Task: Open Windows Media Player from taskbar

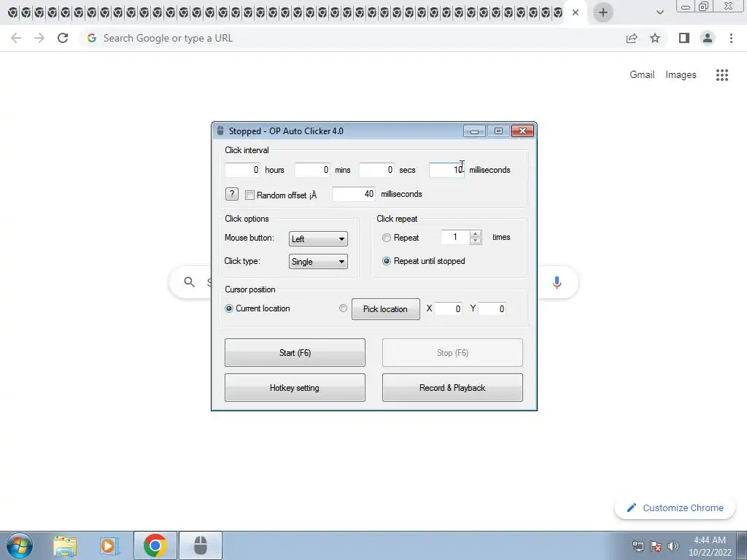Action: click(109, 545)
